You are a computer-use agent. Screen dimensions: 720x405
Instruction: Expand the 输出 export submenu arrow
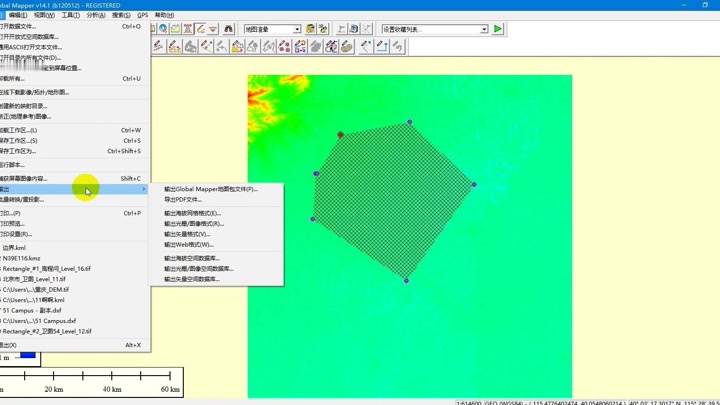[x=144, y=189]
